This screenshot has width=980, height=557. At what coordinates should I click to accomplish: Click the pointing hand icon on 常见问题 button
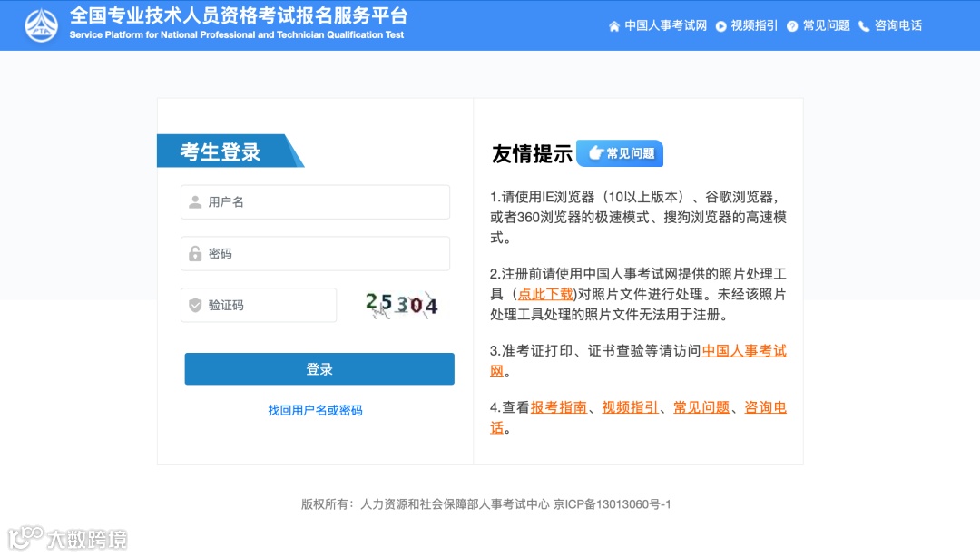coord(595,153)
